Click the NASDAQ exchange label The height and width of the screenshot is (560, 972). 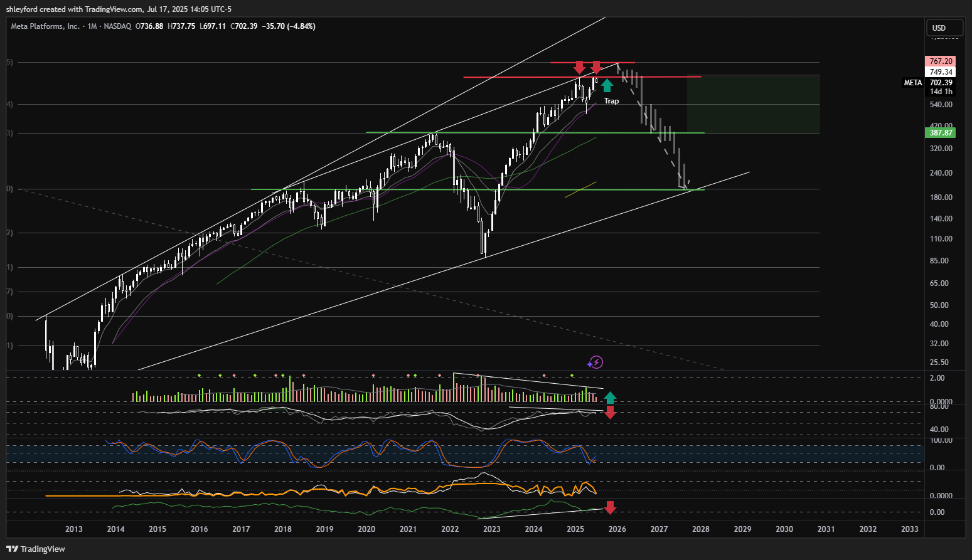[x=117, y=26]
